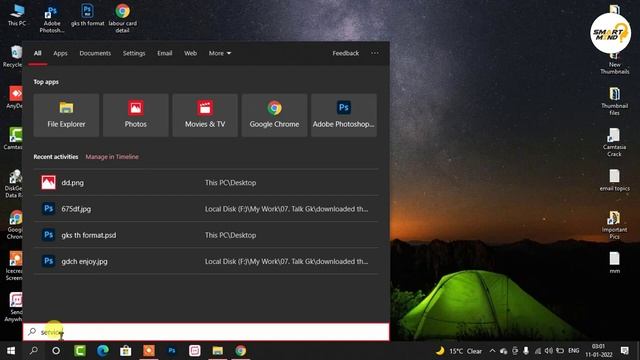Open the Action Center notifications icon
640x360 pixels.
(624, 351)
